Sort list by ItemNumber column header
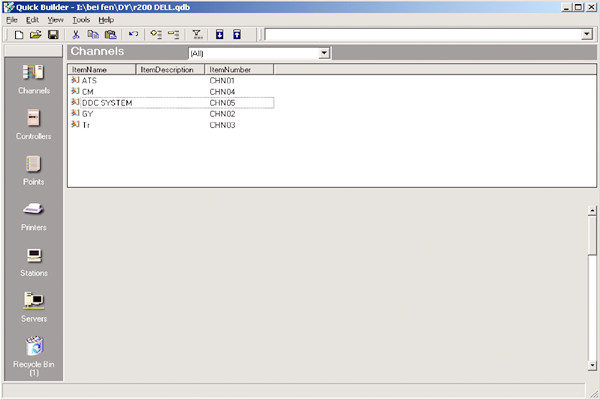 coord(238,70)
